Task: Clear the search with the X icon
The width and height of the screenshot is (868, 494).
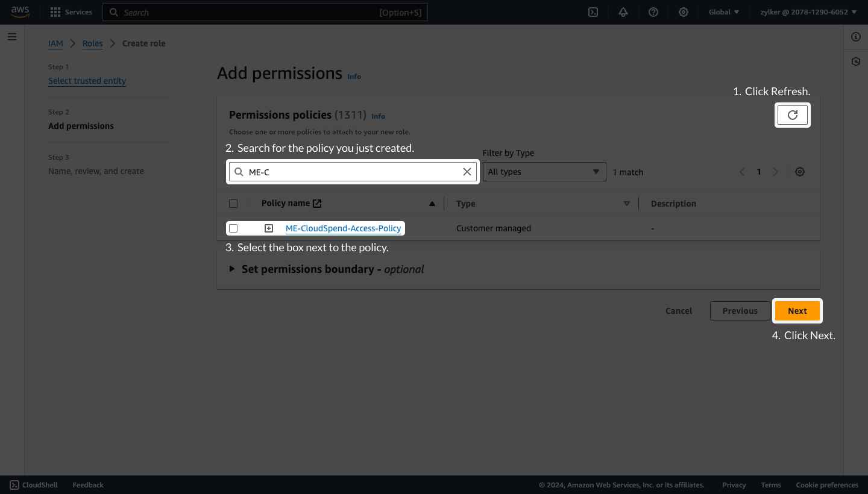Action: pos(467,172)
